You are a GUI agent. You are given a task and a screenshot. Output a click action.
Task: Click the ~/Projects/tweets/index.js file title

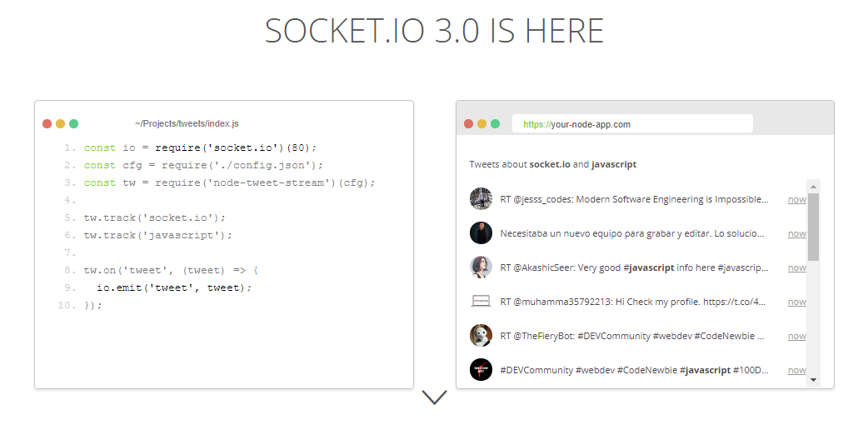(x=187, y=123)
